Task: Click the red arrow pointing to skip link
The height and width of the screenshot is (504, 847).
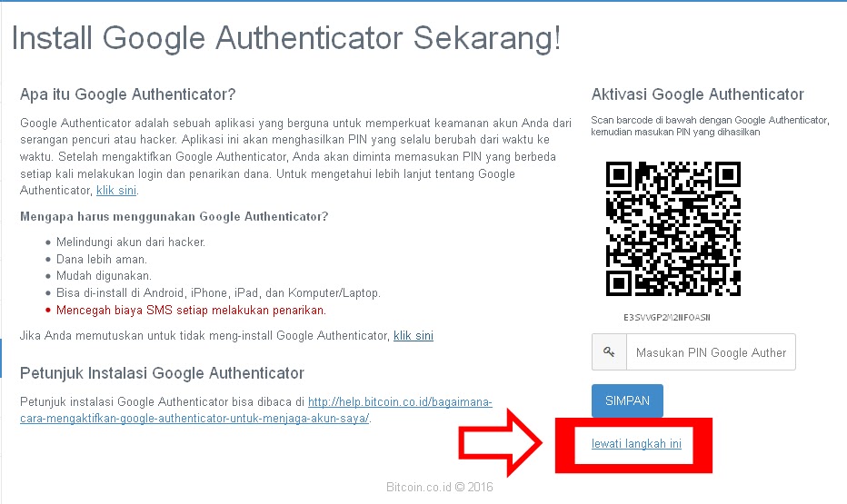Action: pyautogui.click(x=500, y=442)
